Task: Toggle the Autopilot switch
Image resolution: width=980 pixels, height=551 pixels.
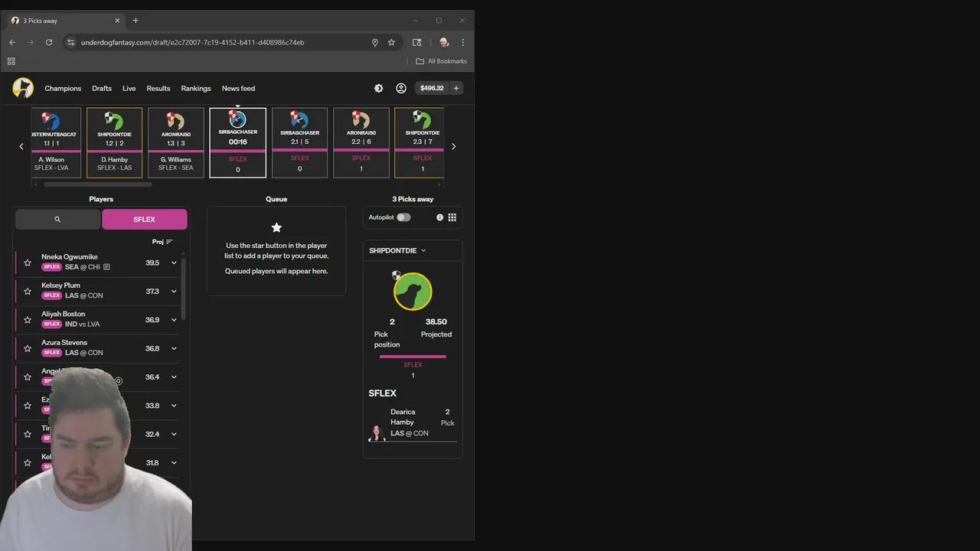Action: 403,217
